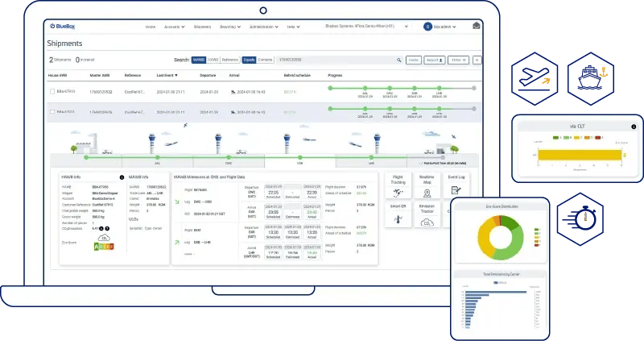
Task: Click the small square button right of Filter
Action: click(x=477, y=60)
